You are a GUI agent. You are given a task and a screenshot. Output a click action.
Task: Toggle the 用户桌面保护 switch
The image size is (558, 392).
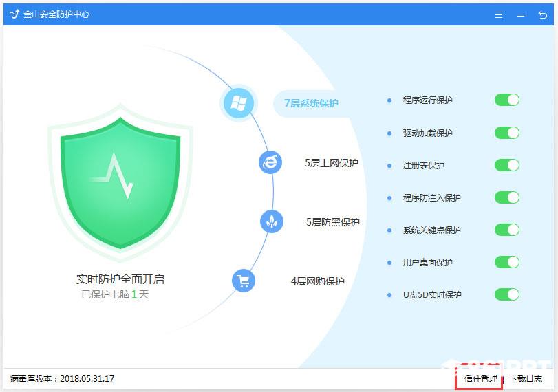pos(507,262)
